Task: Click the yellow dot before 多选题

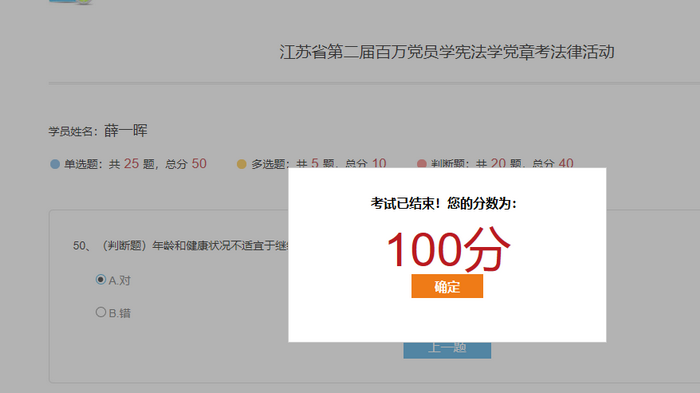Action: tap(242, 164)
